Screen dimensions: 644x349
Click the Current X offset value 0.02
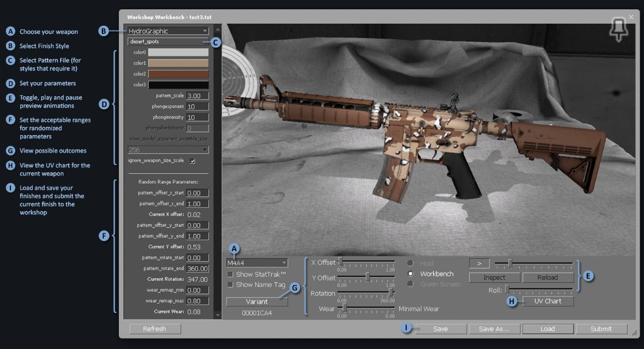click(x=194, y=214)
